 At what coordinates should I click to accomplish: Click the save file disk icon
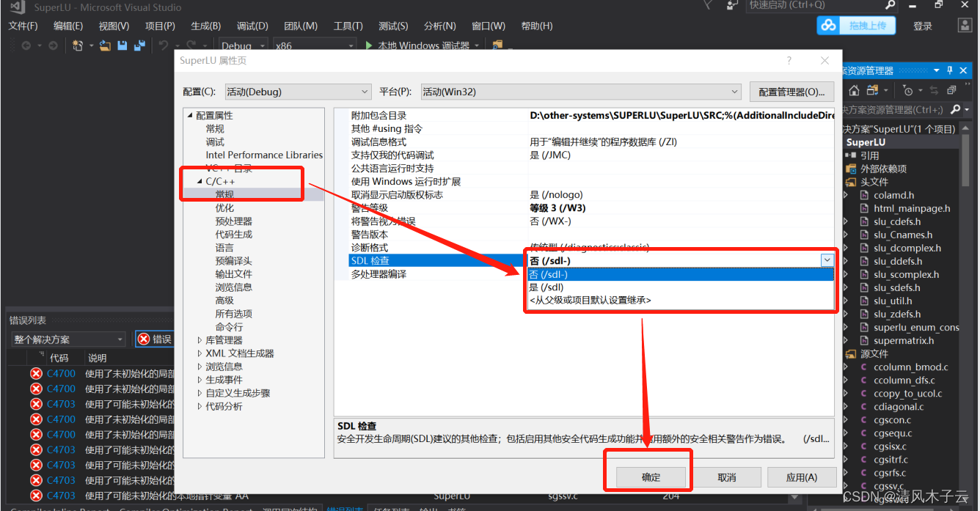click(x=122, y=45)
